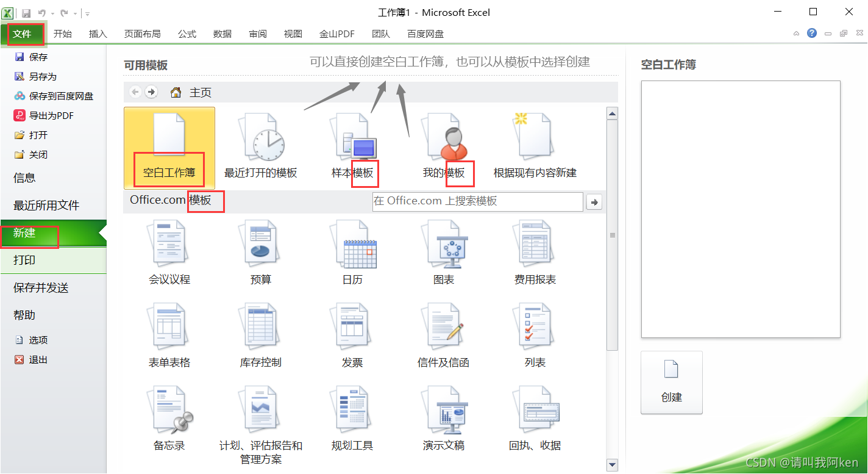The width and height of the screenshot is (868, 474).
Task: Go back with the template navigation arrow
Action: click(135, 92)
